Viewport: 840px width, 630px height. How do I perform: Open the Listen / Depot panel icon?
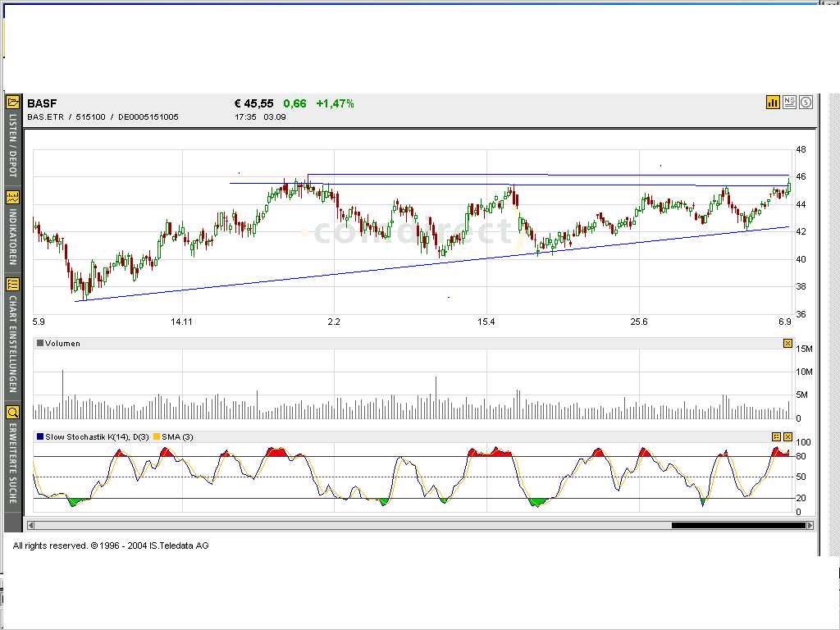coord(12,103)
